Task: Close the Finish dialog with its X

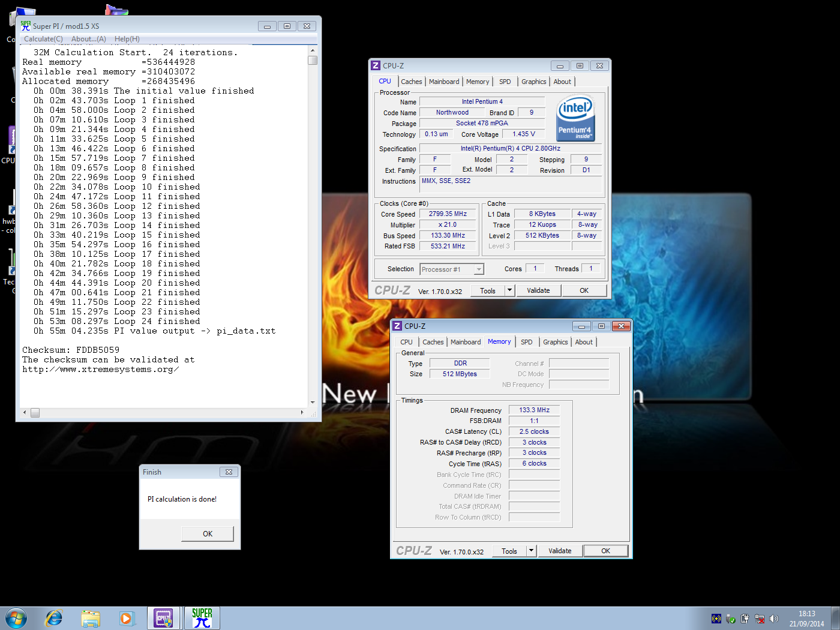Action: [x=229, y=472]
